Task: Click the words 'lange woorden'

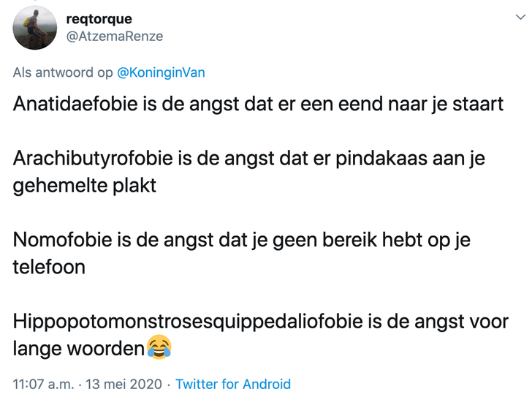Action: point(79,348)
